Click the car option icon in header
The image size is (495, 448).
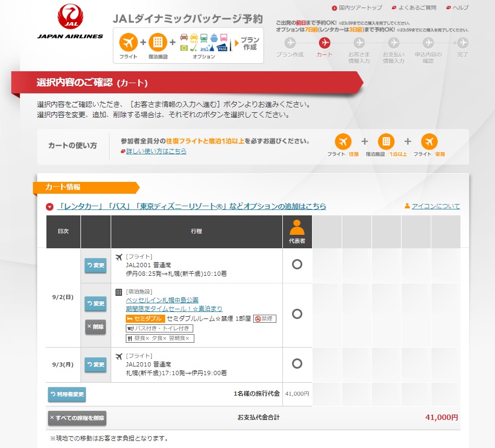coord(184,37)
